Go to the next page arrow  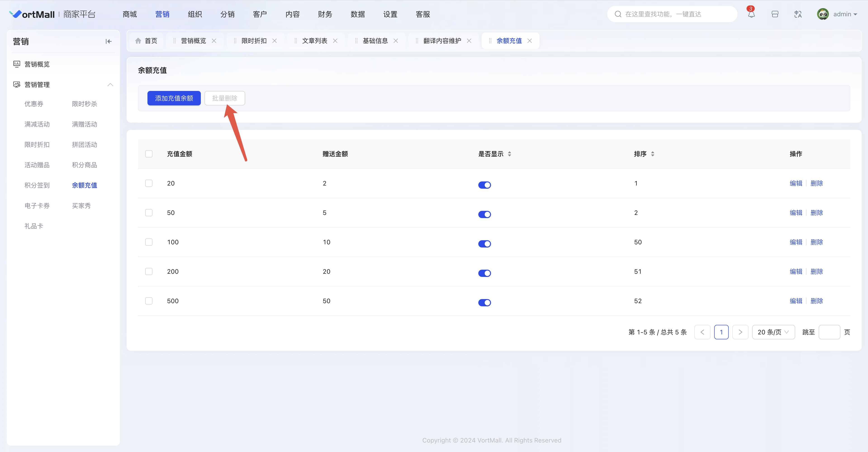pyautogui.click(x=740, y=332)
